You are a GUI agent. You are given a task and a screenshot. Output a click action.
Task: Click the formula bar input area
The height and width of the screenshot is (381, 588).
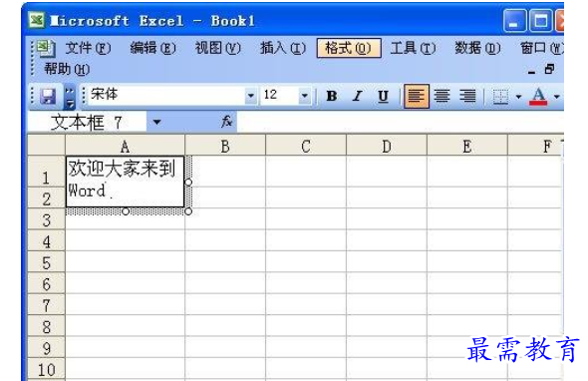[x=400, y=122]
